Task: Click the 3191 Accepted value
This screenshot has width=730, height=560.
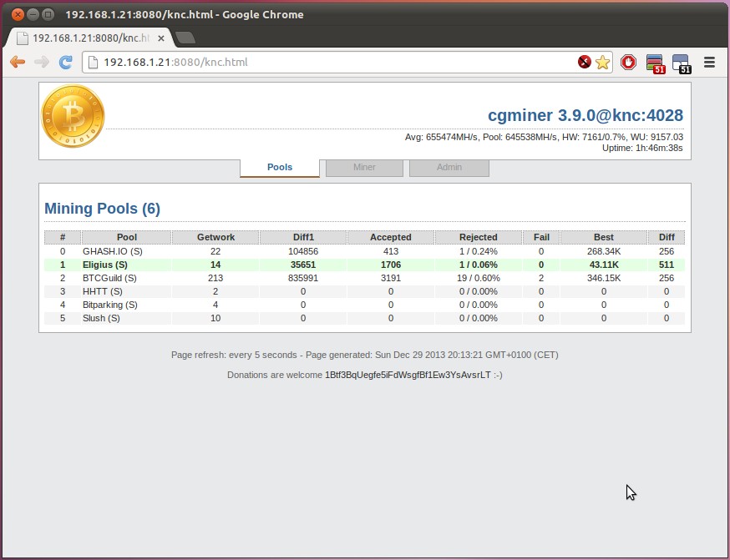Action: point(391,278)
